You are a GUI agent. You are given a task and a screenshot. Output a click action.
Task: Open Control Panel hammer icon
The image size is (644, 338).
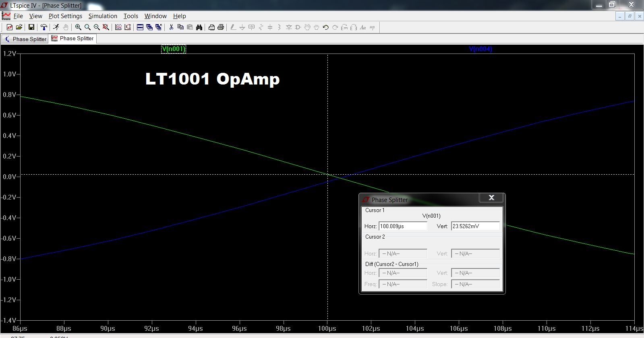click(x=44, y=27)
